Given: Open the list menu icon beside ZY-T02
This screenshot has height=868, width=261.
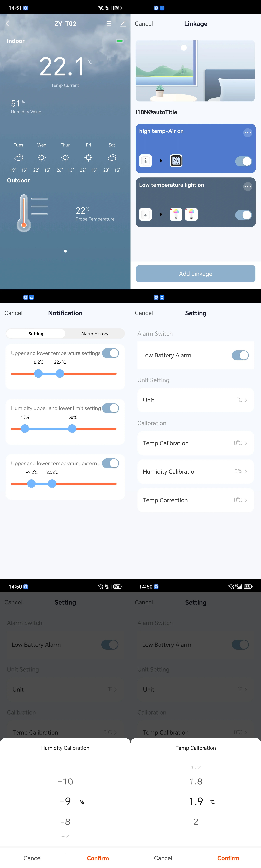Looking at the screenshot, I should pyautogui.click(x=108, y=24).
